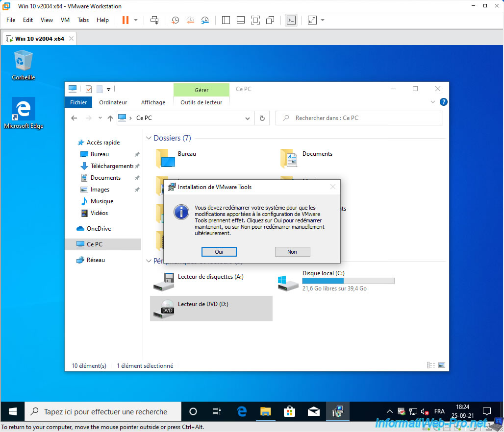Viewport: 504px width, 432px height.
Task: Go up one level with the up arrow
Action: point(110,118)
